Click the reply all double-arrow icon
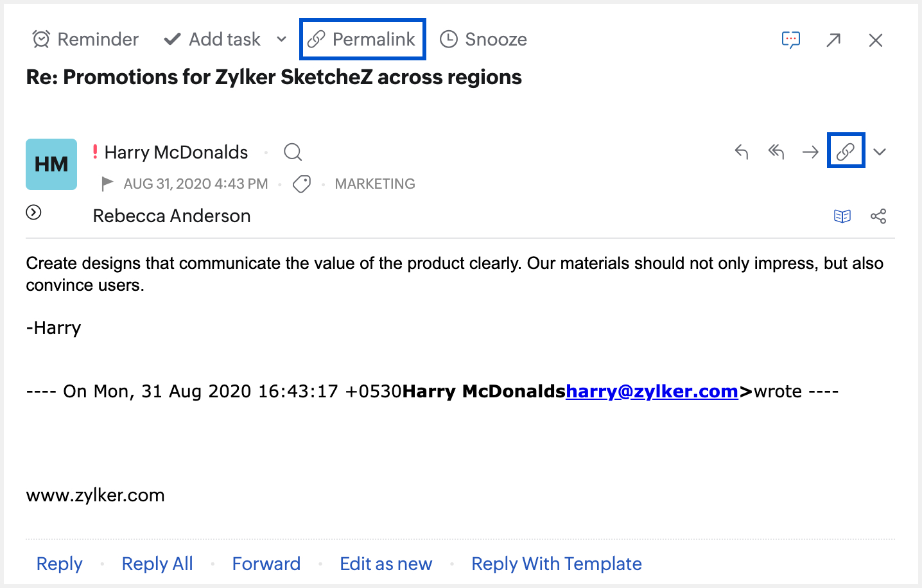The width and height of the screenshot is (922, 588). (x=776, y=152)
